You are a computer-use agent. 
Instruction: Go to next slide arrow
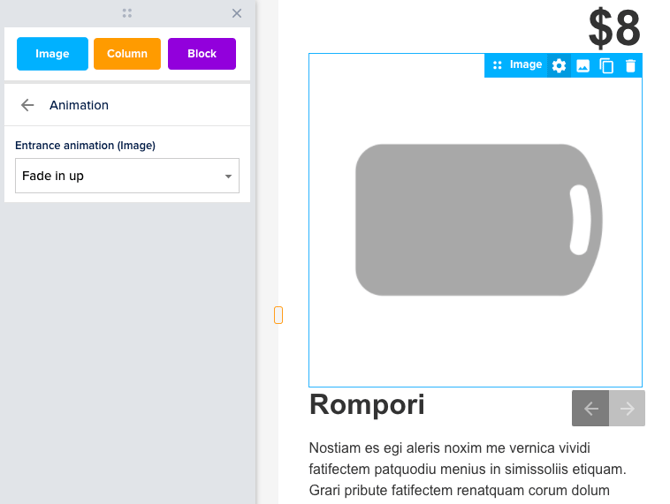tap(627, 408)
